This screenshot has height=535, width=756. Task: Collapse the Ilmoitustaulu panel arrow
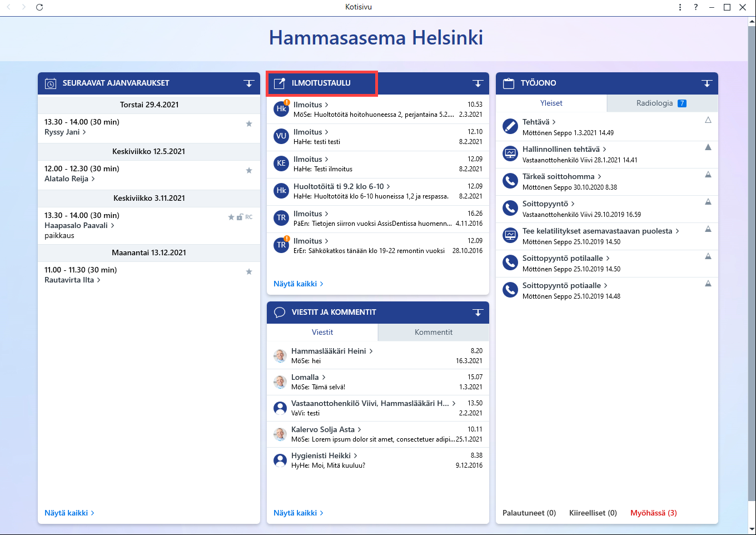click(x=478, y=83)
